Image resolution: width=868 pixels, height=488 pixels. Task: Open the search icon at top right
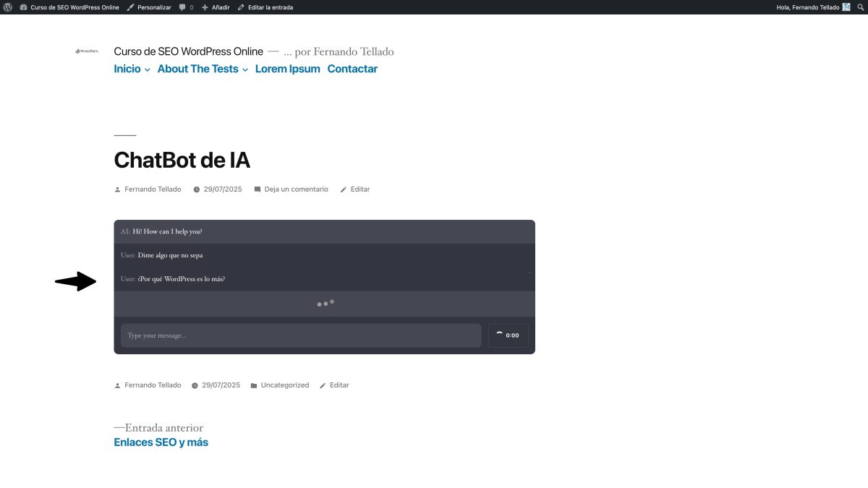[861, 7]
